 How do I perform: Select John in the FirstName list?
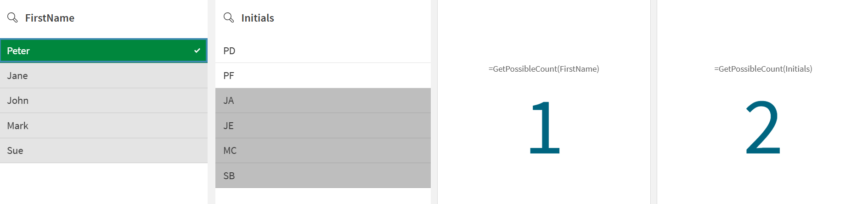pos(103,101)
